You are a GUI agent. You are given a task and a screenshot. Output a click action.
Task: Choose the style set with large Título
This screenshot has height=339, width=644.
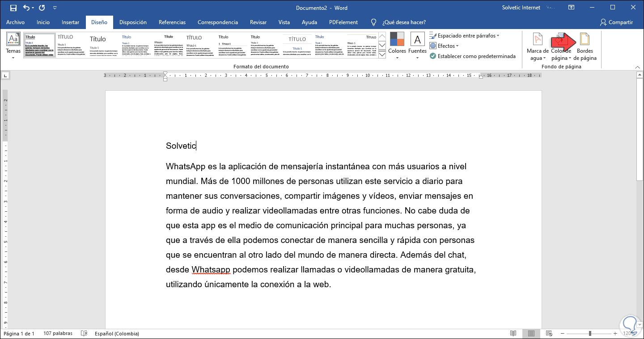point(104,46)
